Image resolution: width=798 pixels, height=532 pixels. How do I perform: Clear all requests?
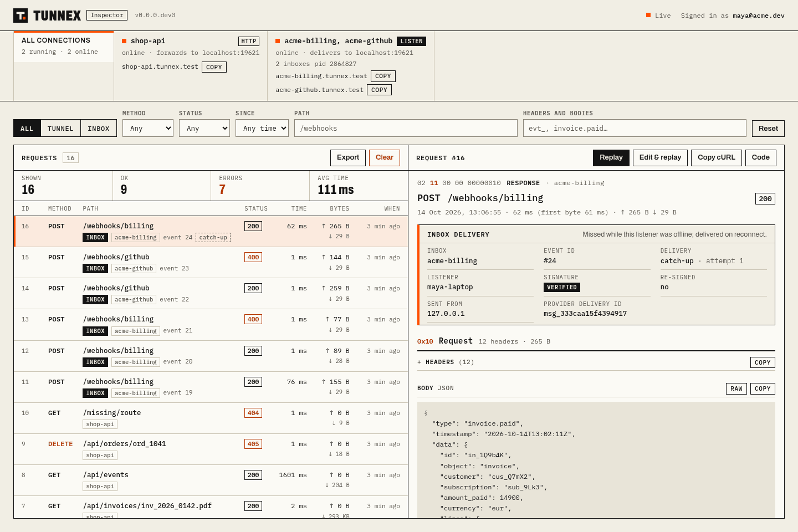(385, 157)
